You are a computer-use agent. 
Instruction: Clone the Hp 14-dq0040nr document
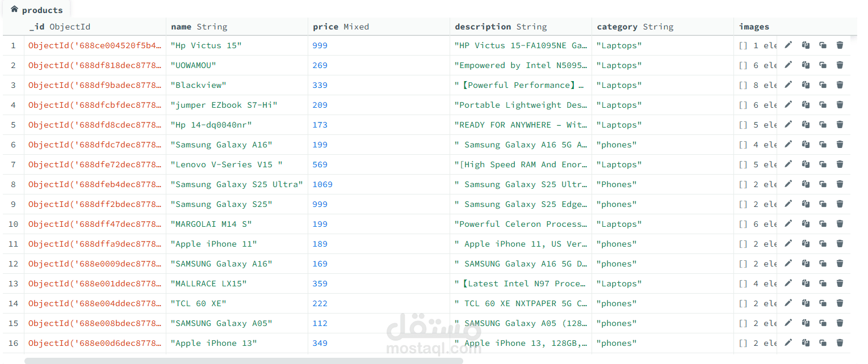pyautogui.click(x=823, y=125)
